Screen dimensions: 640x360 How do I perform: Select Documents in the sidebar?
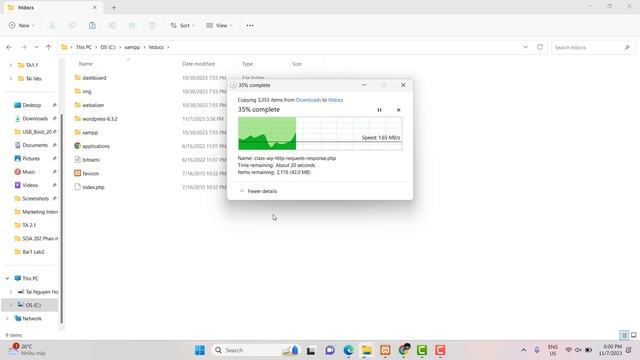pos(35,145)
